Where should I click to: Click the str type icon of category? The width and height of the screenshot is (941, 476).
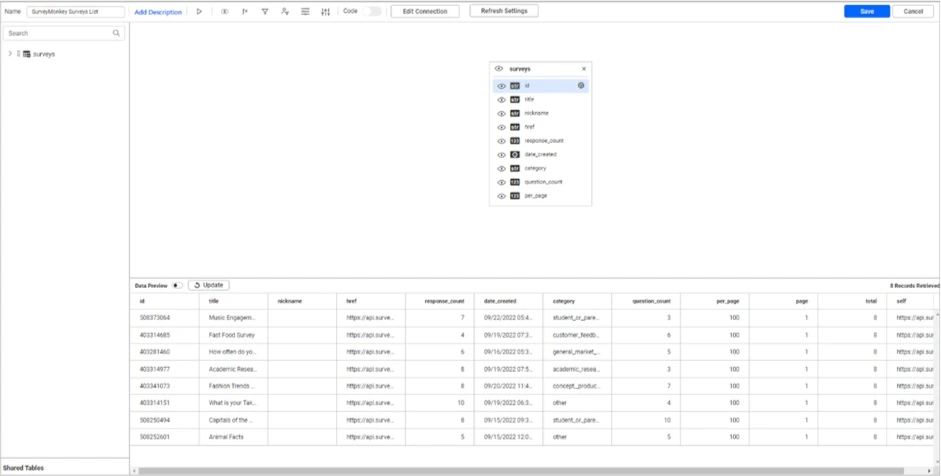pyautogui.click(x=515, y=169)
